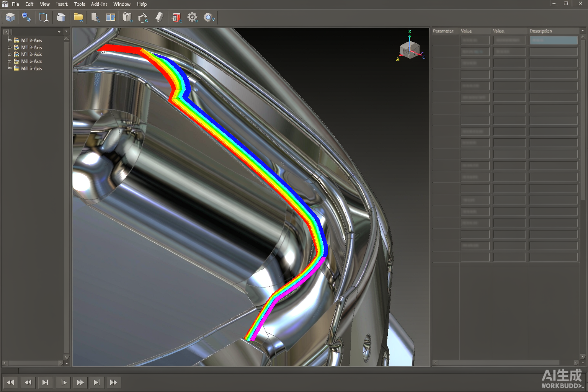Viewport: 588px width, 392px height.
Task: Select the toolpath arrow loop icon
Action: [143, 18]
